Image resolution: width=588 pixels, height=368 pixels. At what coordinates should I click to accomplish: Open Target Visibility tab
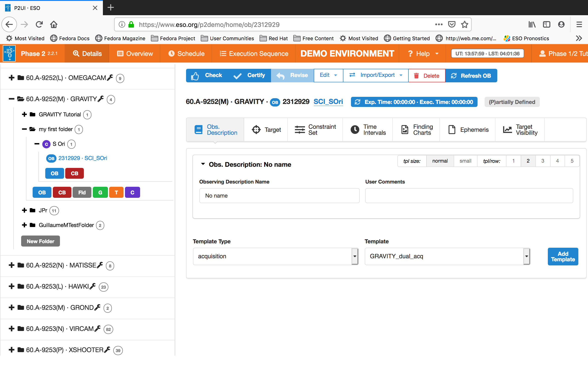point(520,130)
